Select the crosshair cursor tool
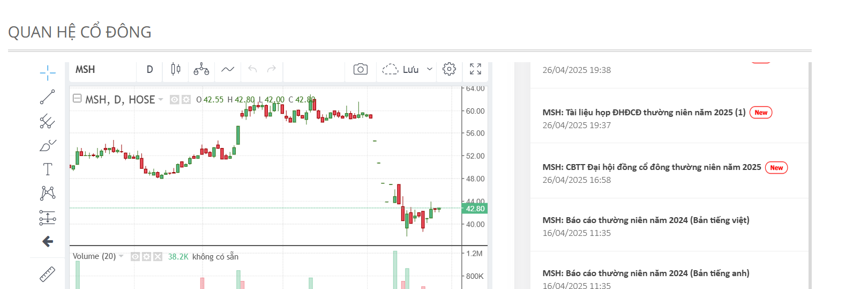The width and height of the screenshot is (868, 289). (x=48, y=73)
